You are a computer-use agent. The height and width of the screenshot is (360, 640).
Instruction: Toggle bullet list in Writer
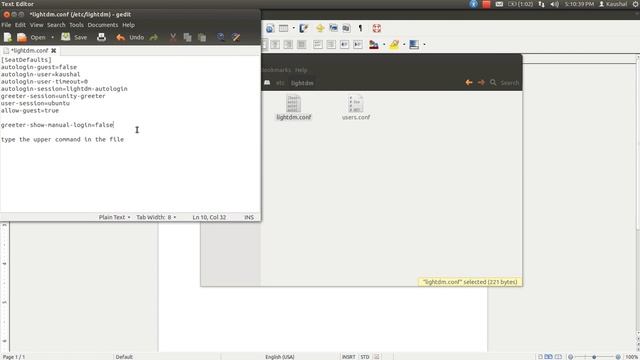click(331, 44)
